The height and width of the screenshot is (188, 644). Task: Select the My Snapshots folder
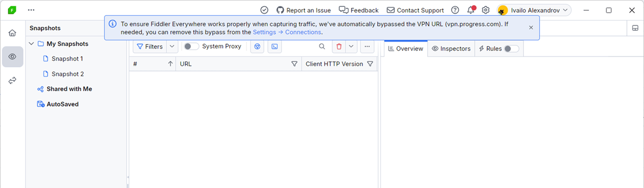pos(67,44)
